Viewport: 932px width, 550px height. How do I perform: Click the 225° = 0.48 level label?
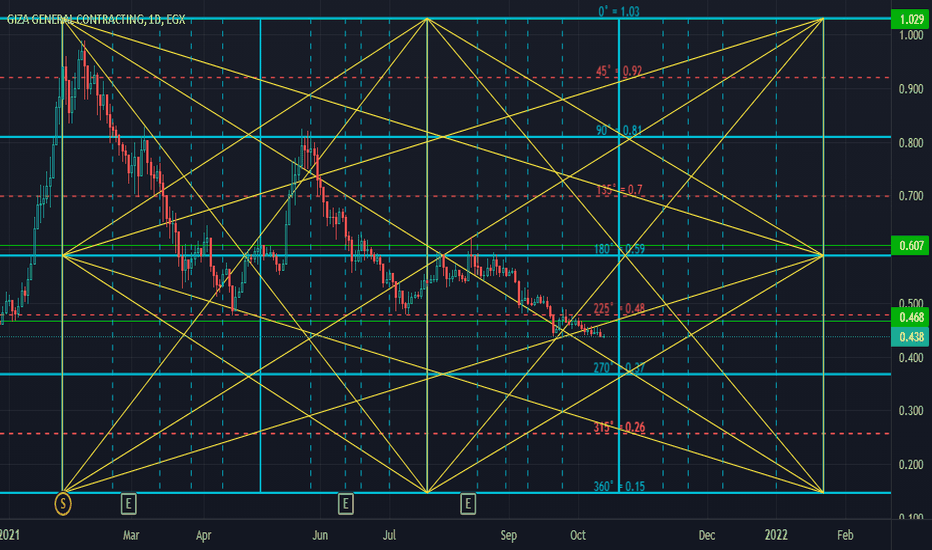pos(619,309)
